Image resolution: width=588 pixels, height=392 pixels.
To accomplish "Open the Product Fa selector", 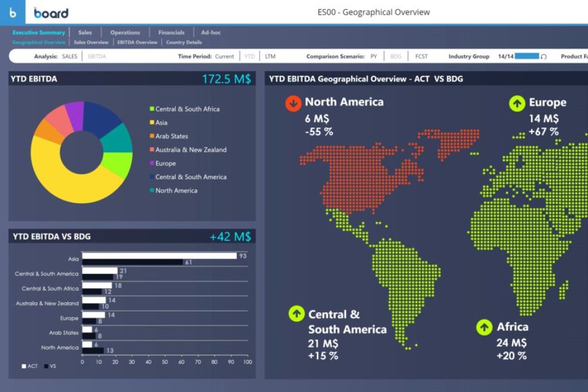I will [574, 57].
